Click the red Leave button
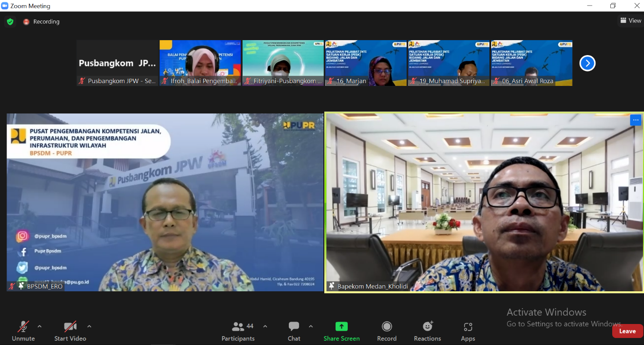This screenshot has height=345, width=644. 627,331
